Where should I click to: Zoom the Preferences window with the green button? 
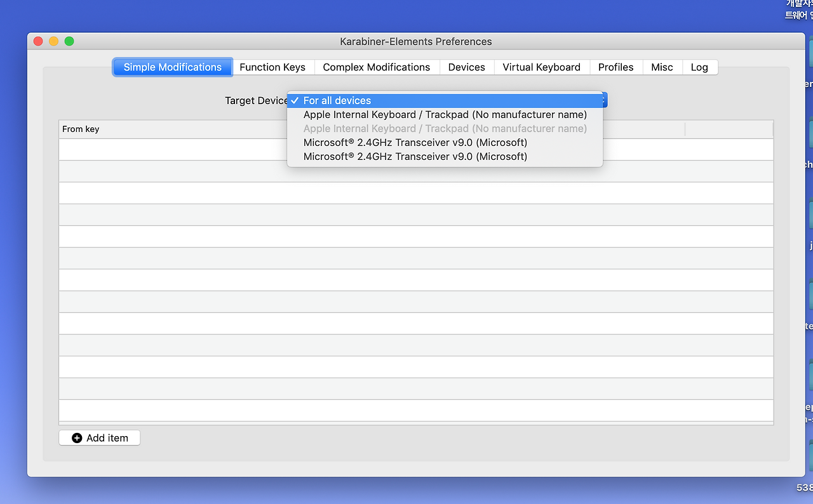(69, 41)
